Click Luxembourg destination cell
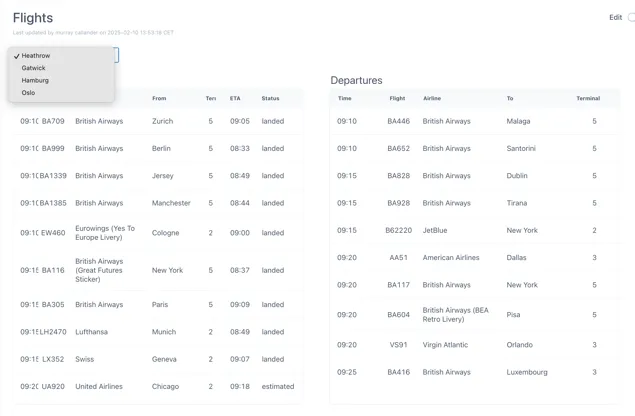This screenshot has height=416, width=635. coord(527,372)
